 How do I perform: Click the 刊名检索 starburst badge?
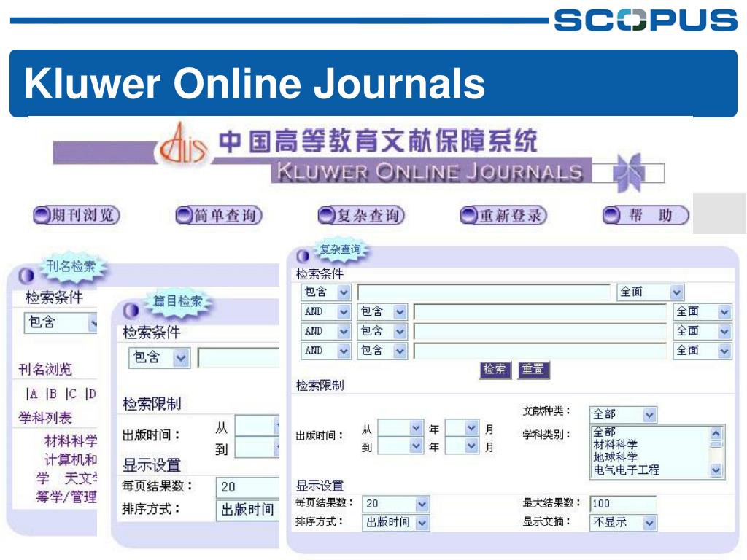pos(71,266)
